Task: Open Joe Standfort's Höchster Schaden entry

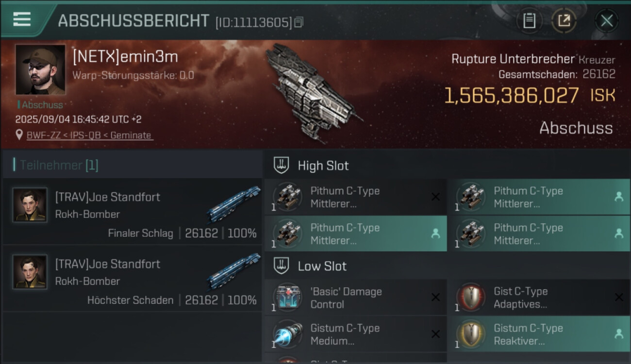Action: (x=132, y=279)
